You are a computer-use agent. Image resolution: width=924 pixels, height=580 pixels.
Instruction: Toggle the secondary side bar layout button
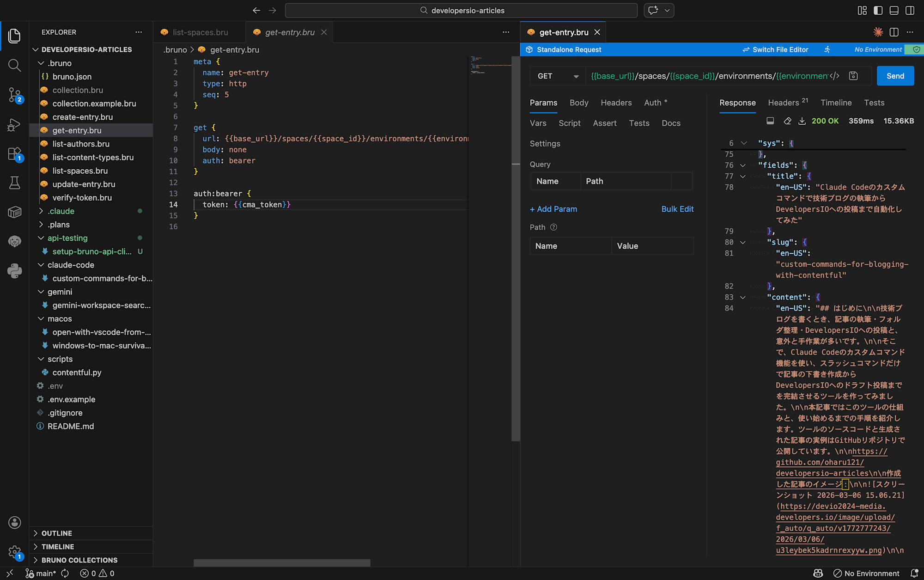pyautogui.click(x=910, y=10)
